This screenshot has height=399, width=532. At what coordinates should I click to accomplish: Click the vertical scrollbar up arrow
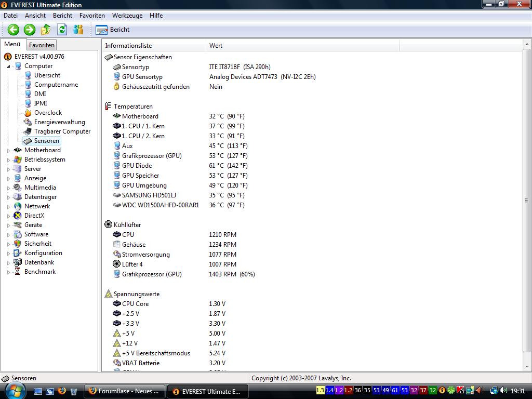tap(527, 45)
